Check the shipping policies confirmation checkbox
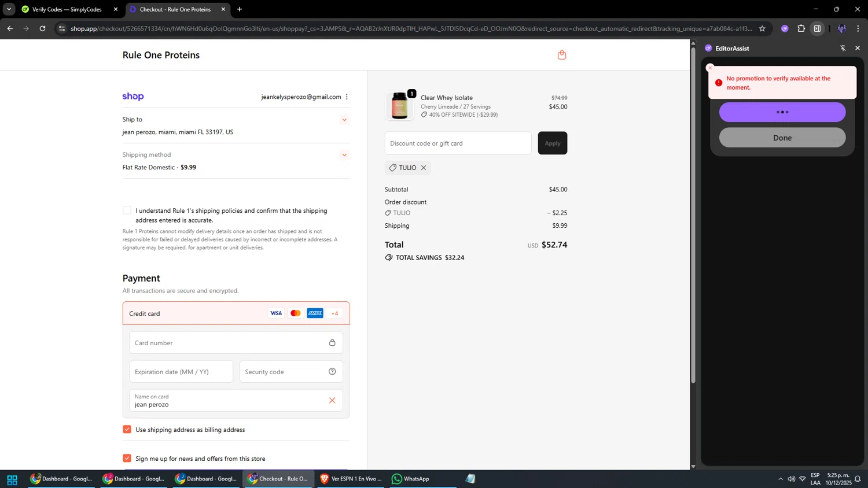This screenshot has width=868, height=488. click(x=127, y=210)
